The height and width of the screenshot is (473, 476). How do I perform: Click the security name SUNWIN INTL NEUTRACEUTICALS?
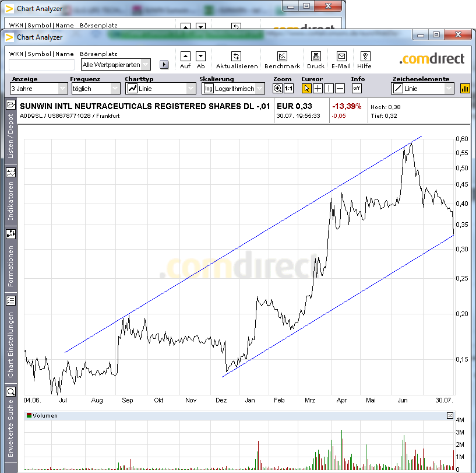[144, 106]
